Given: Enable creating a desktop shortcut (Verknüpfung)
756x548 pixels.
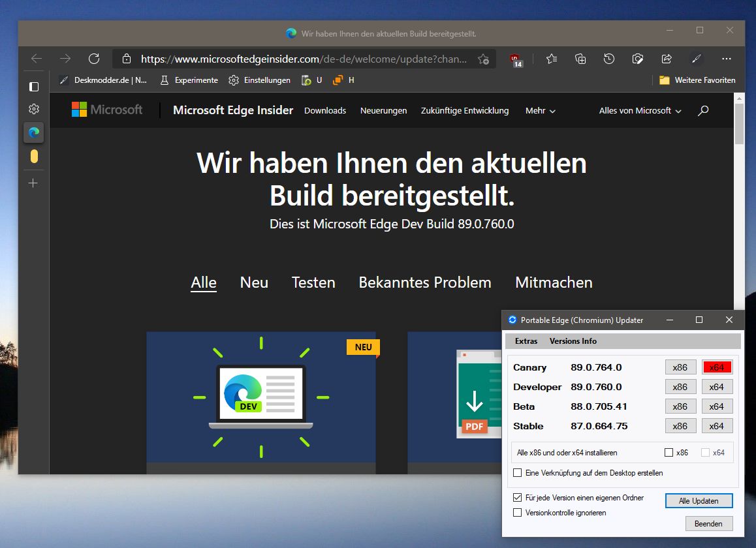Looking at the screenshot, I should click(517, 473).
